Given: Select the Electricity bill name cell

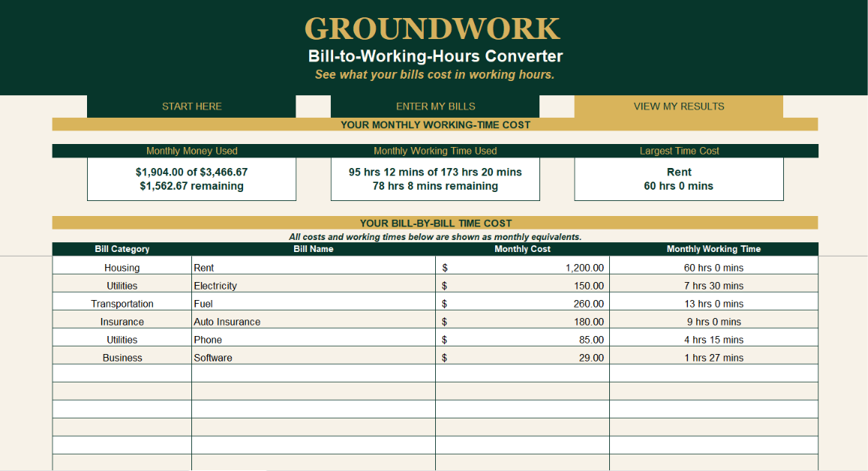Looking at the screenshot, I should 314,286.
